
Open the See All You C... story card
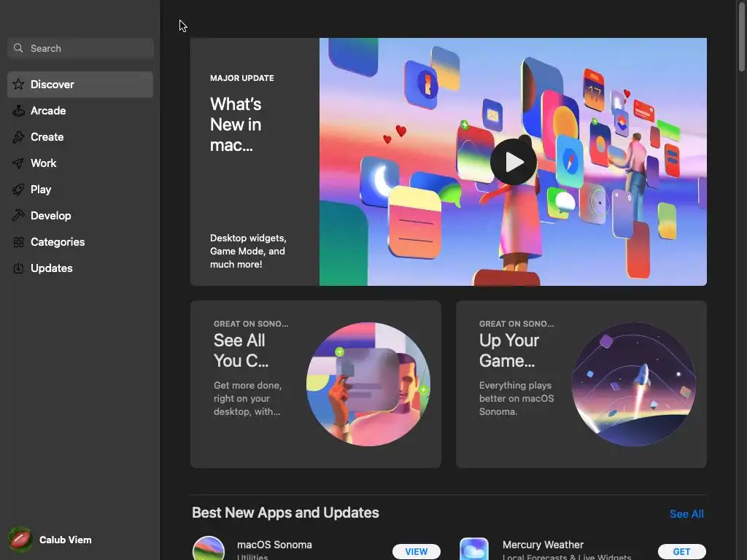(x=316, y=384)
